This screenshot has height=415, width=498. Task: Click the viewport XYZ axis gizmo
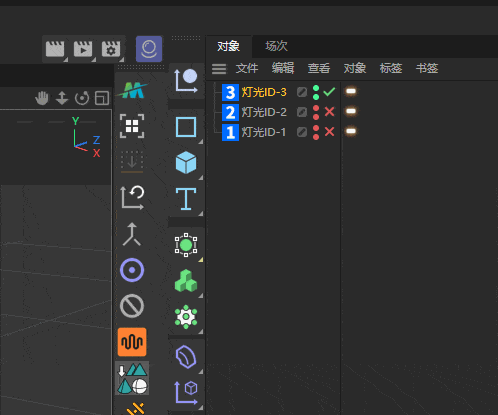[86, 137]
